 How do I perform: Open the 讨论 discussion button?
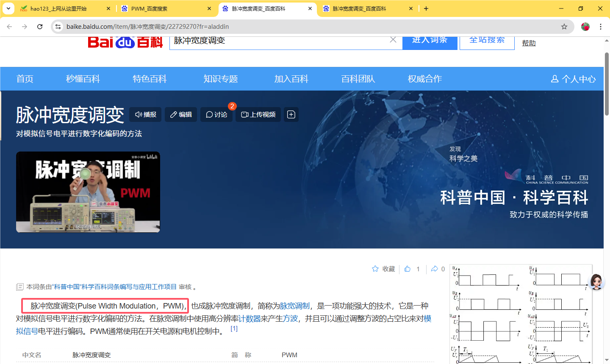[216, 115]
